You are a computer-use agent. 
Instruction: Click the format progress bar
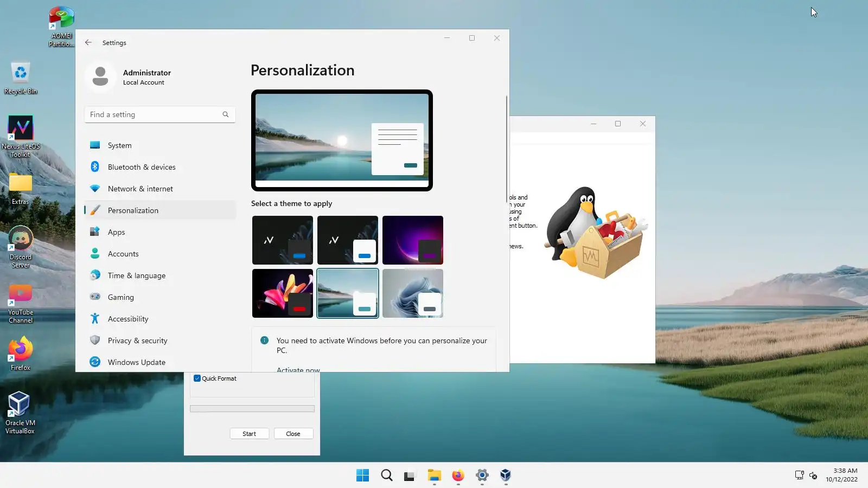point(252,409)
